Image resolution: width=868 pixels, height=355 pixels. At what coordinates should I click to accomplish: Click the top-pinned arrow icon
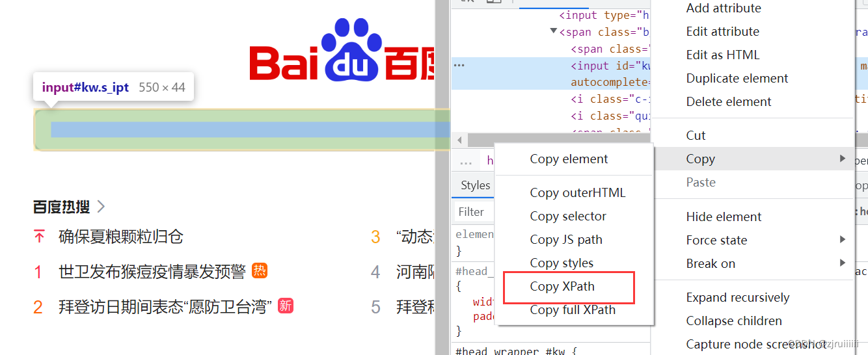tap(39, 237)
